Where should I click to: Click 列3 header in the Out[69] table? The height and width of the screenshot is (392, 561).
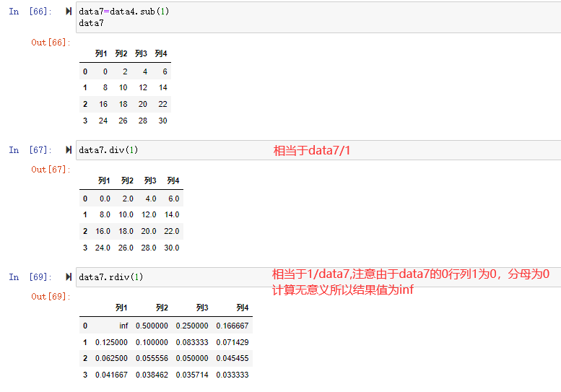pos(201,308)
